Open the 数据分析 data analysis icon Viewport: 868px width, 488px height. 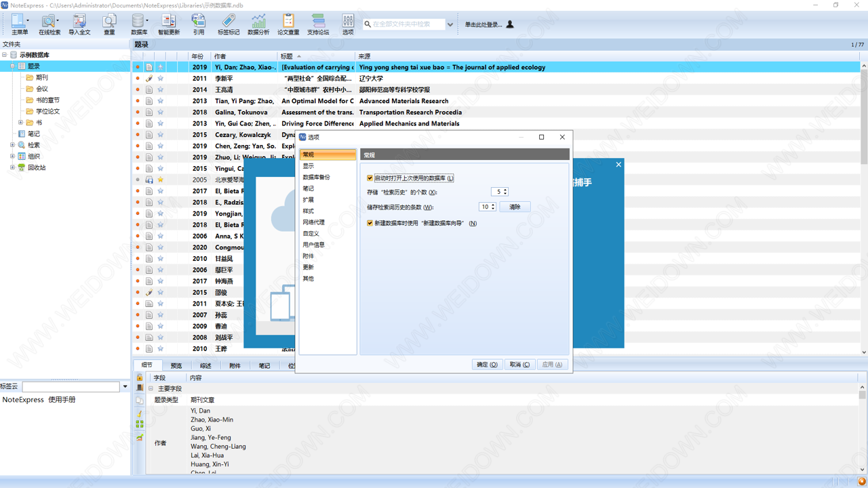click(x=258, y=24)
